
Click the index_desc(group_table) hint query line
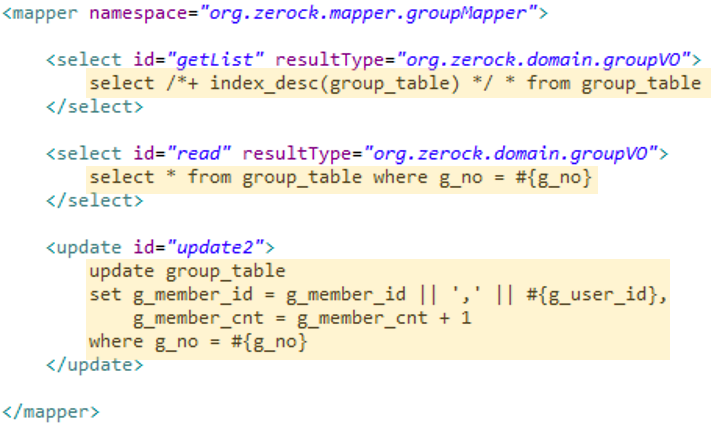point(395,83)
